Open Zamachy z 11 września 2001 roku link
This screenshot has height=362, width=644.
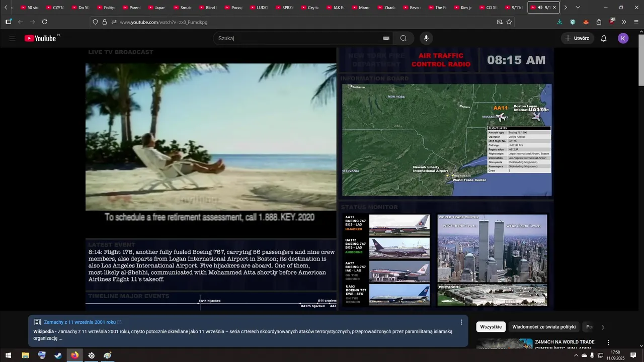[x=80, y=322]
